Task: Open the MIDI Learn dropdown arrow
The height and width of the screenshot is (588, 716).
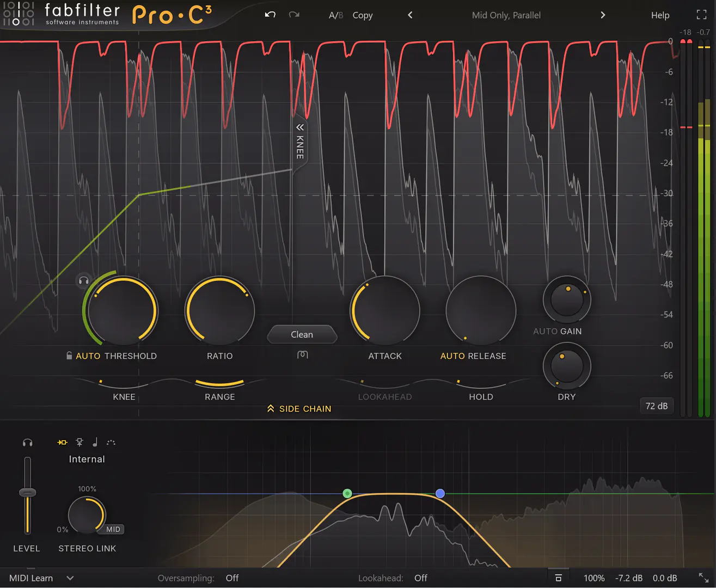Action: [x=70, y=578]
